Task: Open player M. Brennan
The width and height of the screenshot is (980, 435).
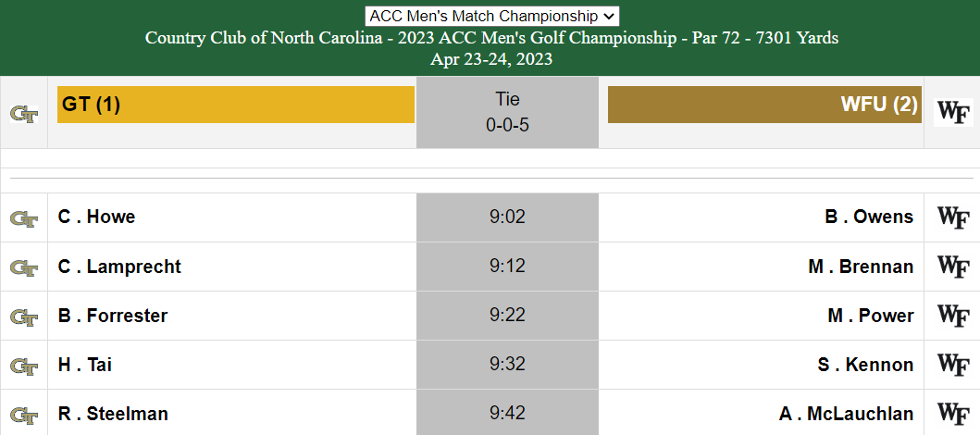Action: pos(861,267)
